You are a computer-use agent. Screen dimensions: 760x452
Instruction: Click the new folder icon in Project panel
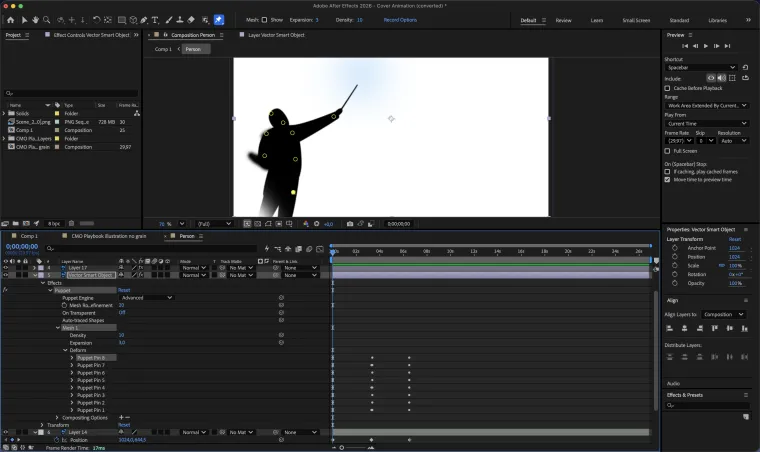(16, 223)
